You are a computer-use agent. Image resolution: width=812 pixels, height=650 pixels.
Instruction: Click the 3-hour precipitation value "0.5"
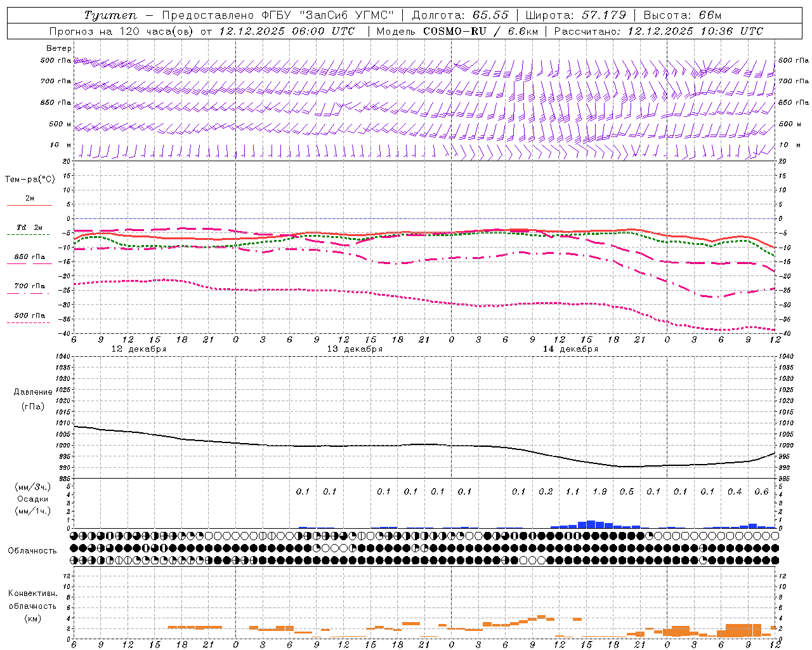click(x=626, y=491)
